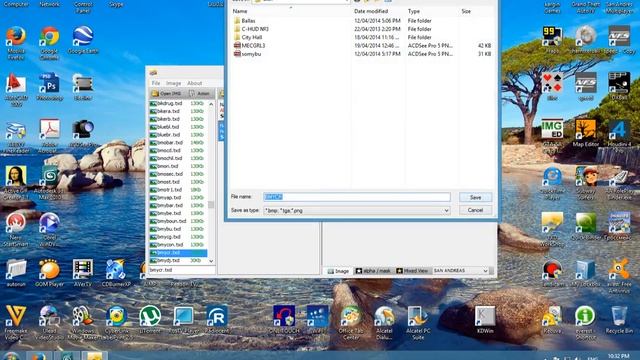Select bikdrug.txd in the IMG file list
Image resolution: width=640 pixels, height=360 pixels.
tap(178, 103)
